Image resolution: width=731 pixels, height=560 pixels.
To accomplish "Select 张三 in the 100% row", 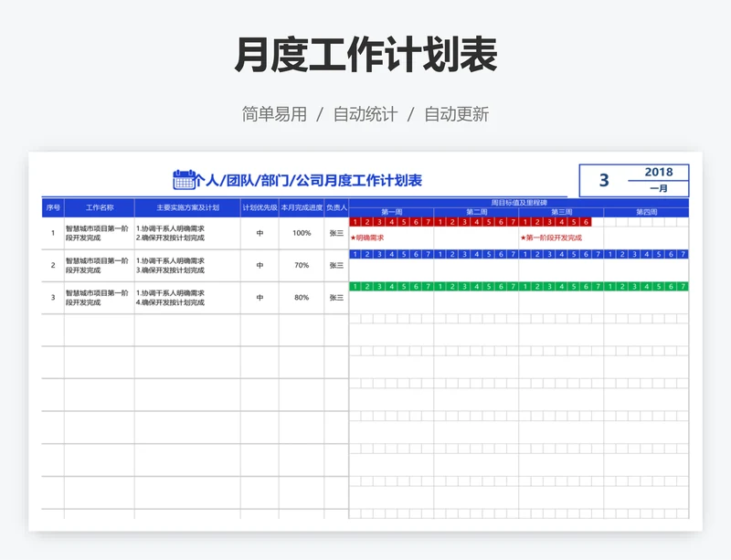I will (x=336, y=233).
